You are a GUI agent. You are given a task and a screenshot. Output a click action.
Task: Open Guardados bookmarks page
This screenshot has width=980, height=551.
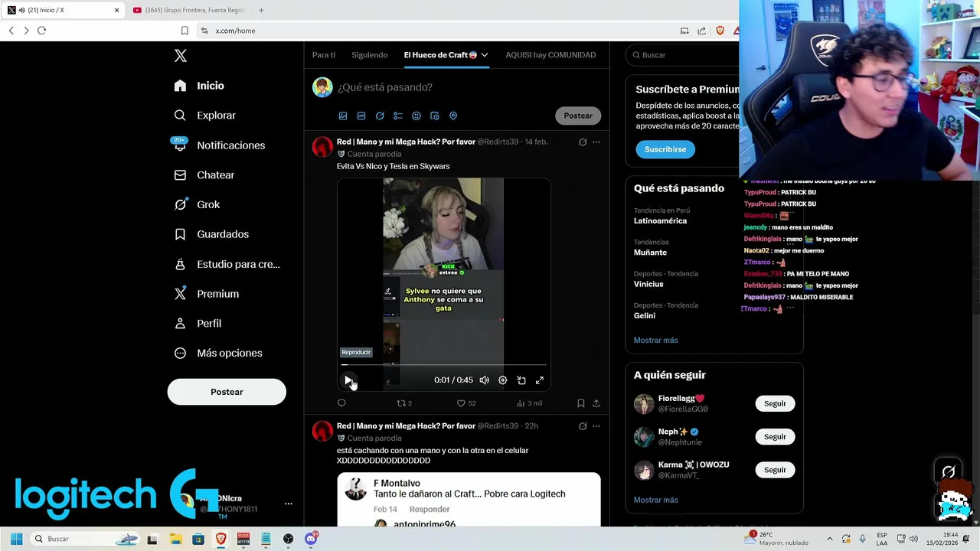(x=211, y=234)
